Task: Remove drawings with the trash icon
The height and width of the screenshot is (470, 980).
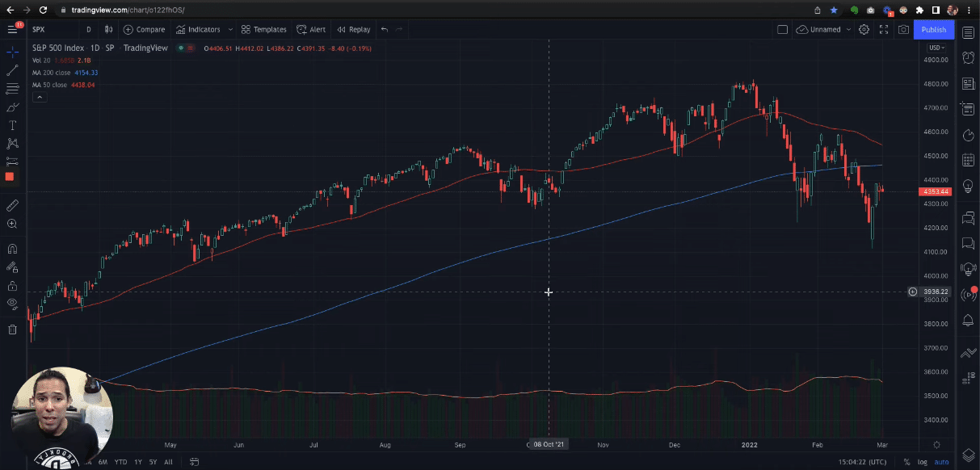Action: (12, 329)
